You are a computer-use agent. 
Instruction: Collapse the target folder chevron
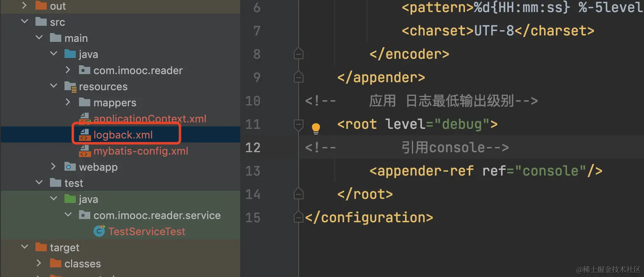click(25, 247)
